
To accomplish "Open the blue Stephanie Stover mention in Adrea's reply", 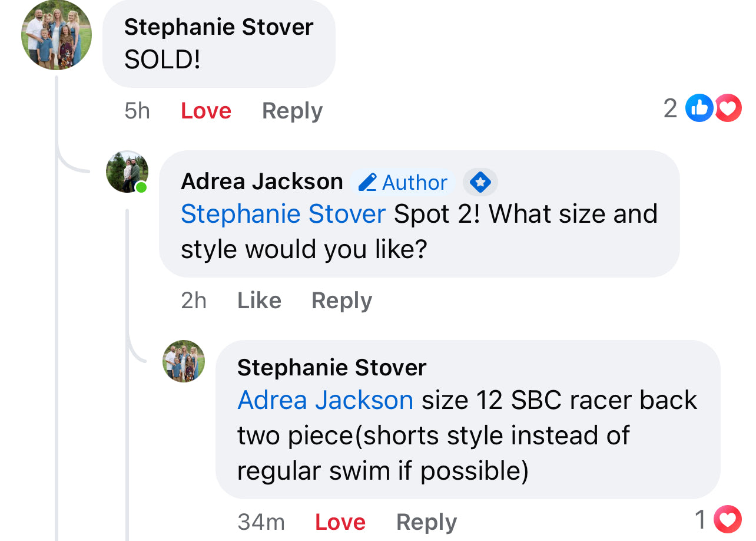I will (283, 214).
